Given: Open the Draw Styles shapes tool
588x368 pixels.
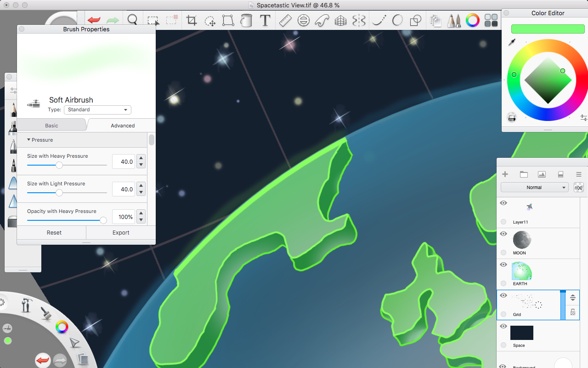Looking at the screenshot, I should [416, 20].
